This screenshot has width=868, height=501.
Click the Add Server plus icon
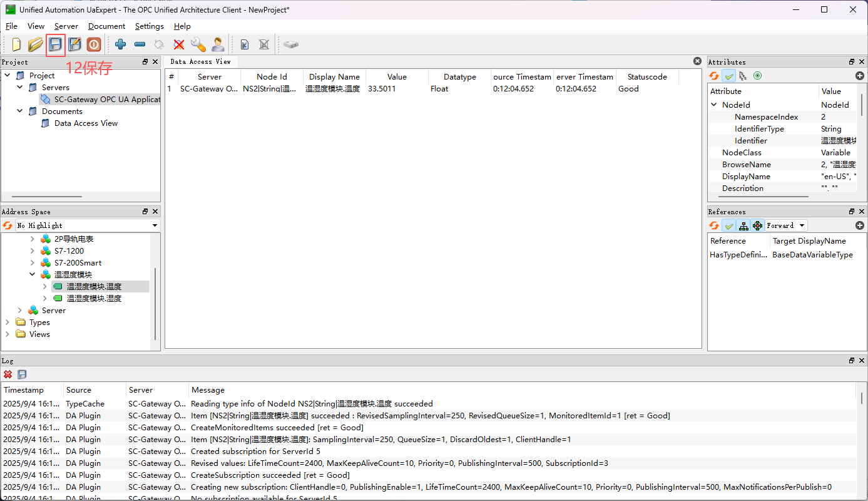120,44
